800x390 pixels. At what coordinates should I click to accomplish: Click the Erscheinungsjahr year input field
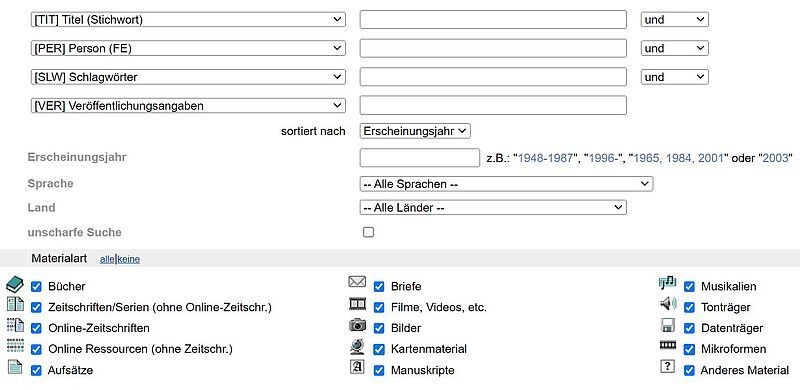(419, 158)
